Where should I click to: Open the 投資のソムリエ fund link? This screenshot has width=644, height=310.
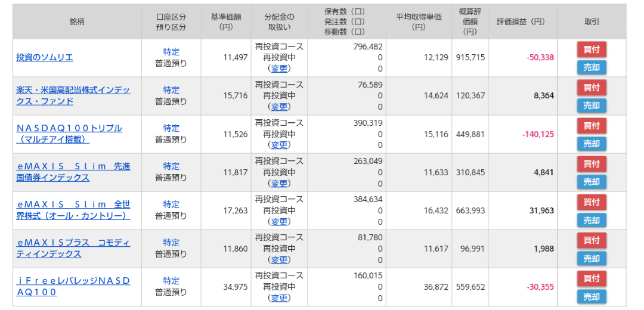[x=45, y=57]
